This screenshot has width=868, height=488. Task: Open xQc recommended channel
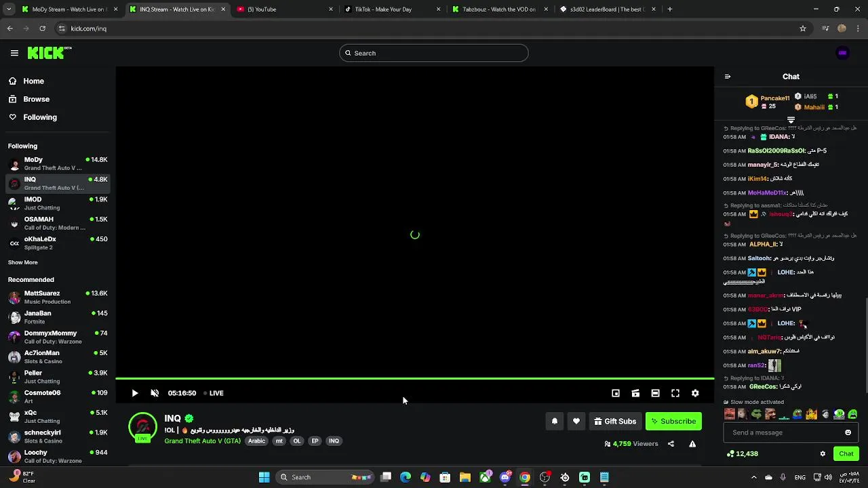pos(58,416)
